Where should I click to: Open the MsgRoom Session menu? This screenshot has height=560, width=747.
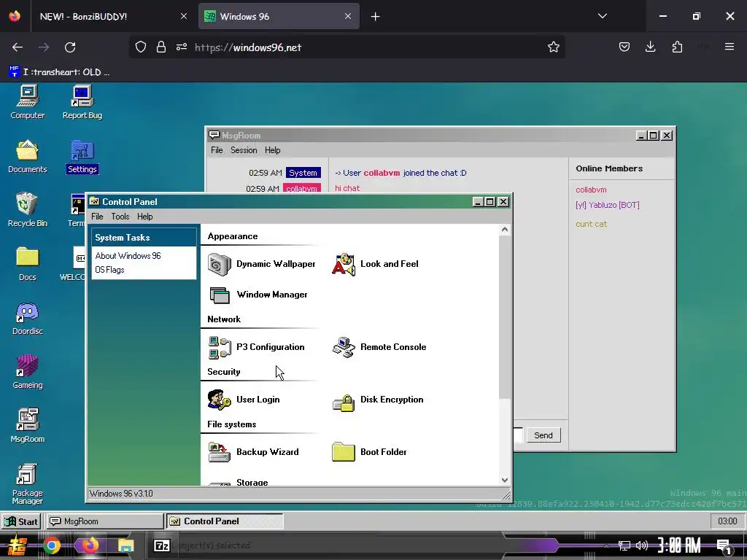coord(244,150)
